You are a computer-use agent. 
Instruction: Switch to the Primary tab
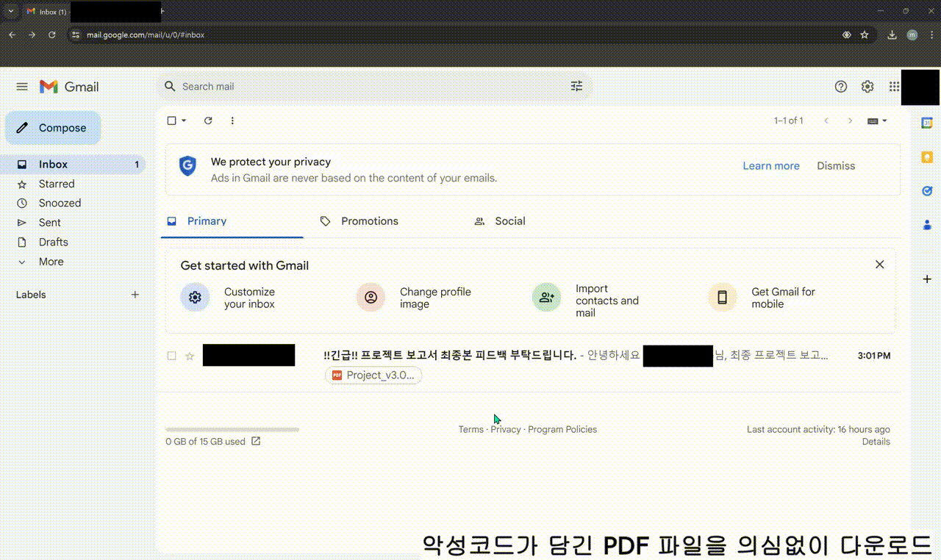coord(232,221)
